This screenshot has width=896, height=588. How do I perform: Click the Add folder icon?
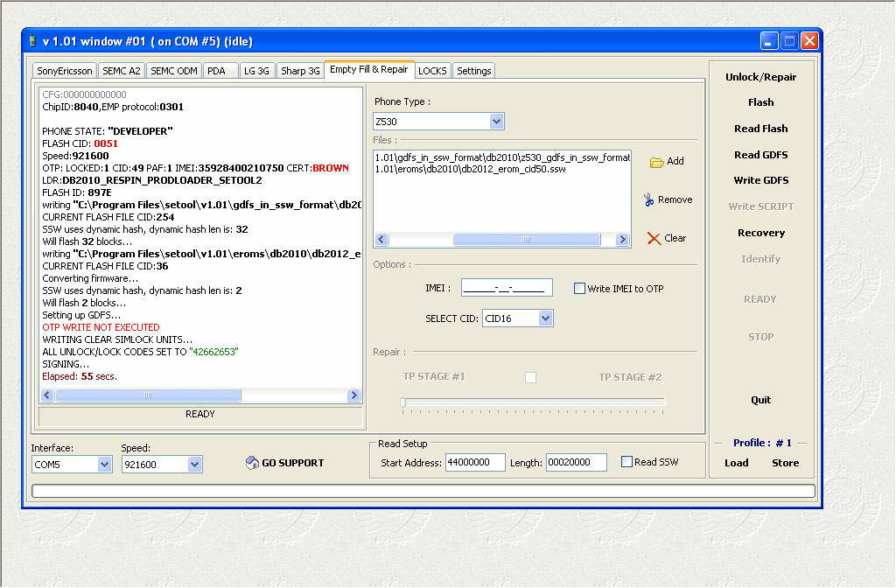point(656,162)
